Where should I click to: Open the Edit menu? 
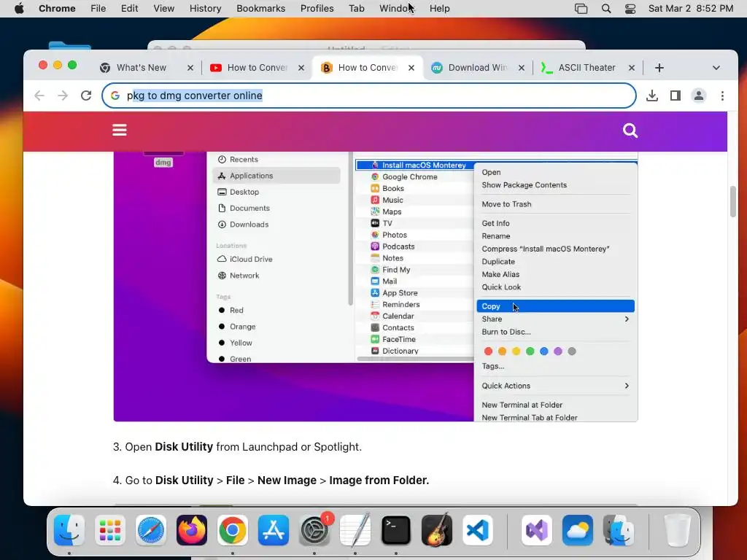tap(129, 9)
